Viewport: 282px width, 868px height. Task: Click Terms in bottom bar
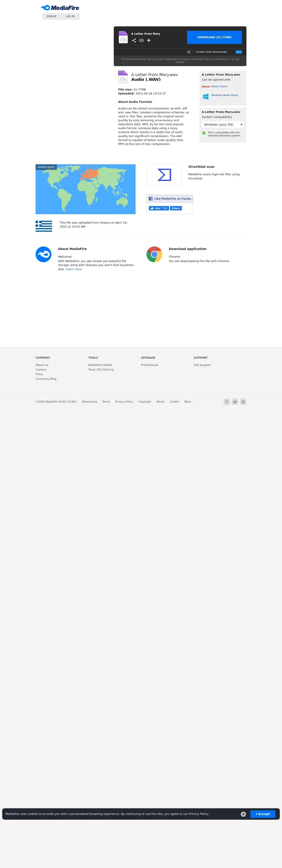[106, 402]
